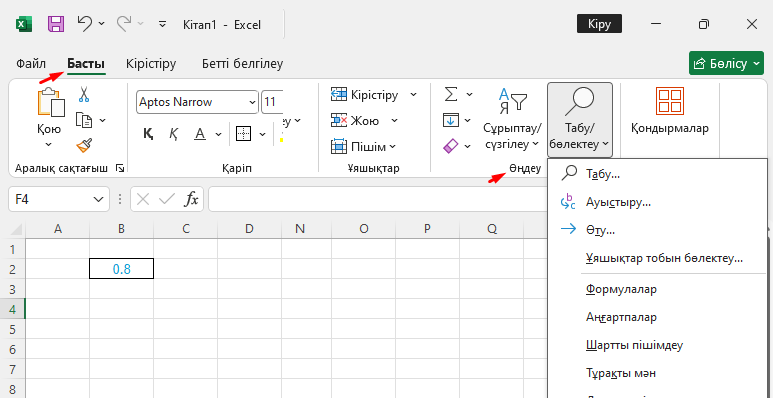Click the Clear eraser icon

click(x=451, y=146)
